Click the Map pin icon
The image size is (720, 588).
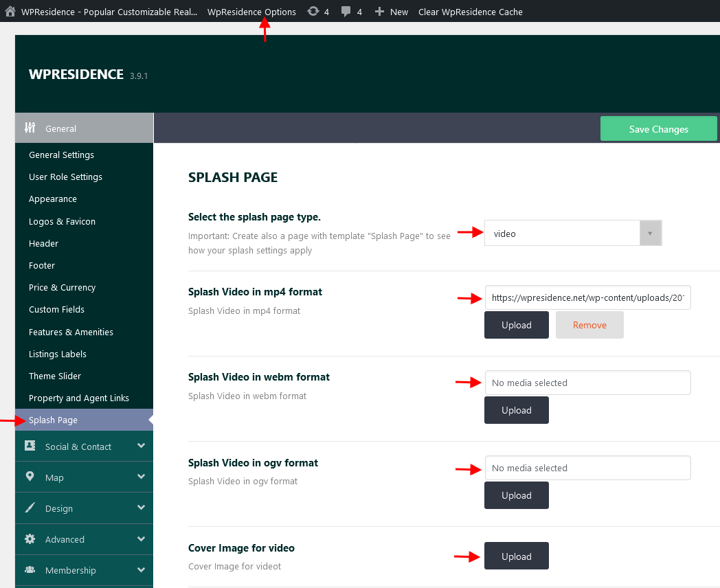coord(30,477)
